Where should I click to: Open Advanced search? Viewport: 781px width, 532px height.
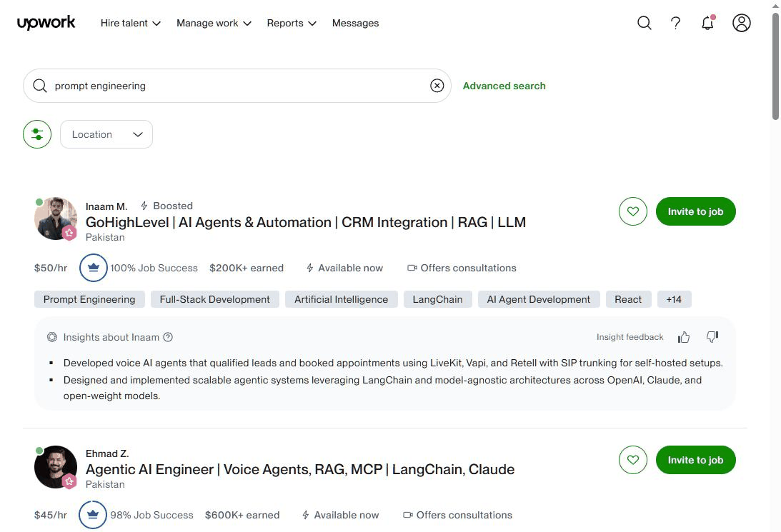[x=504, y=86]
